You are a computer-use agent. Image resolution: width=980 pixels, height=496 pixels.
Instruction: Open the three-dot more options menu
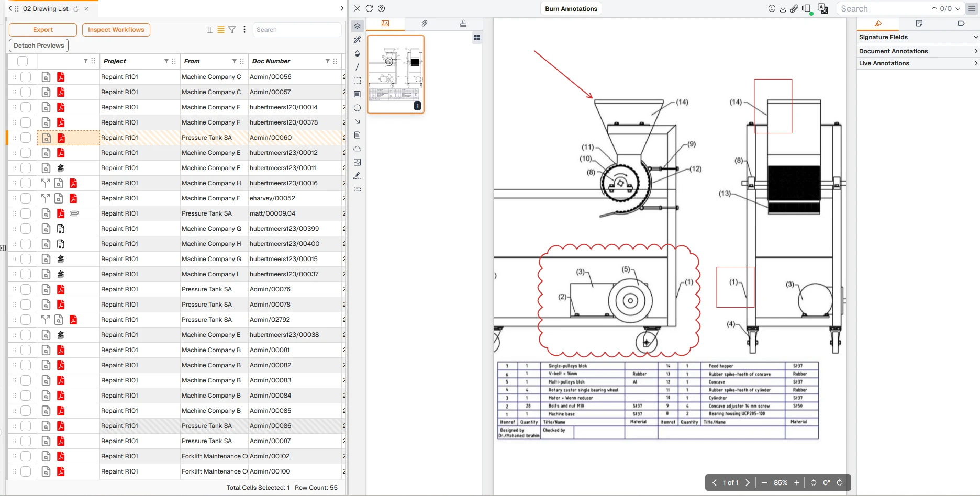click(244, 30)
